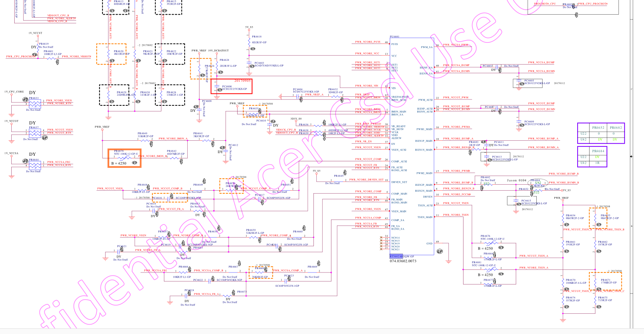Click the DRVEN_SET pin name
The image size is (644, 334).
click(399, 182)
